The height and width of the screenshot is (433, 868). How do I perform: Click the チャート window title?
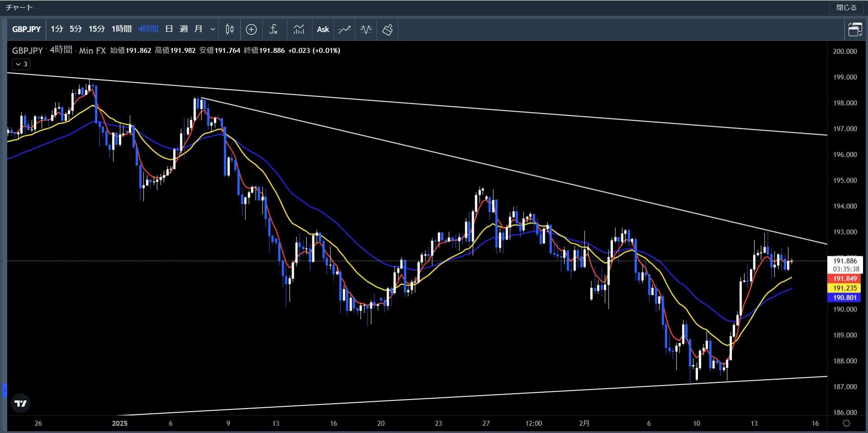[x=19, y=8]
